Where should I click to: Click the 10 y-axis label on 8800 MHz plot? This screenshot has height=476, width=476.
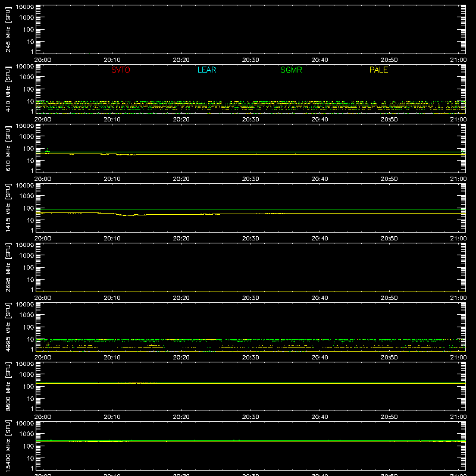30,399
